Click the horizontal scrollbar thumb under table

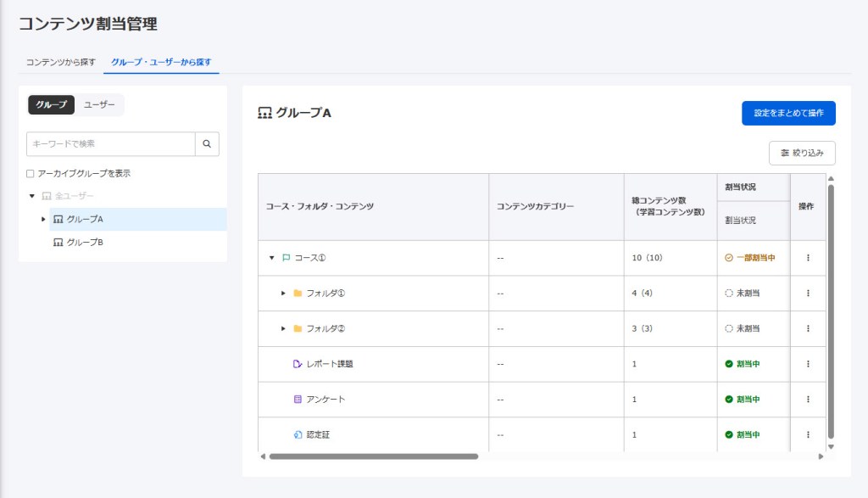tap(374, 456)
